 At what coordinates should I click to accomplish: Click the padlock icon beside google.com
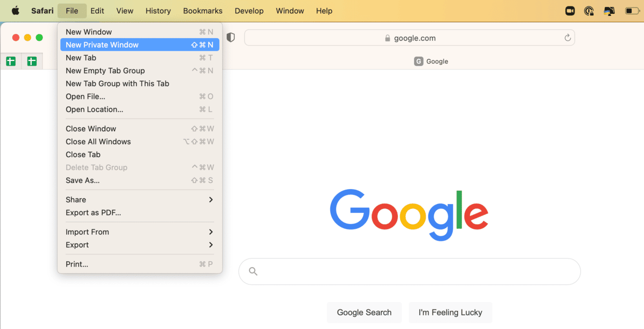(x=387, y=38)
